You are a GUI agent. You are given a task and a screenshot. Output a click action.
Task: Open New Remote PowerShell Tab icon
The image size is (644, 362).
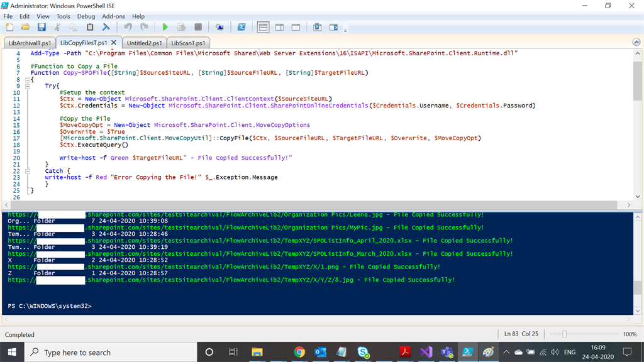click(x=219, y=27)
